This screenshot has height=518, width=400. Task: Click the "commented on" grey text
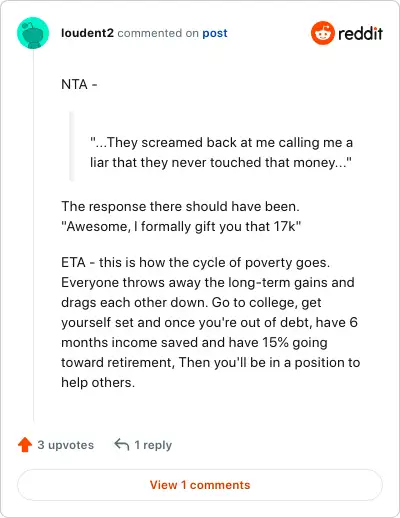158,33
